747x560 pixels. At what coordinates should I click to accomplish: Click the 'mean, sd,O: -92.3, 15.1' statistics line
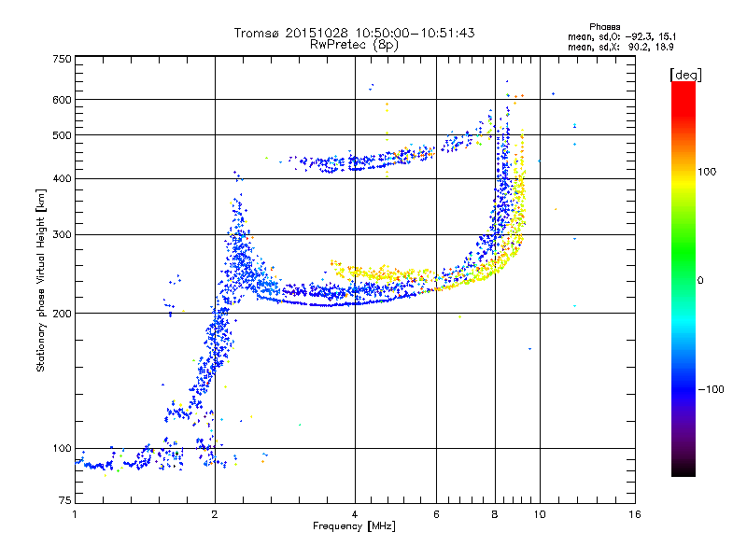pos(622,36)
